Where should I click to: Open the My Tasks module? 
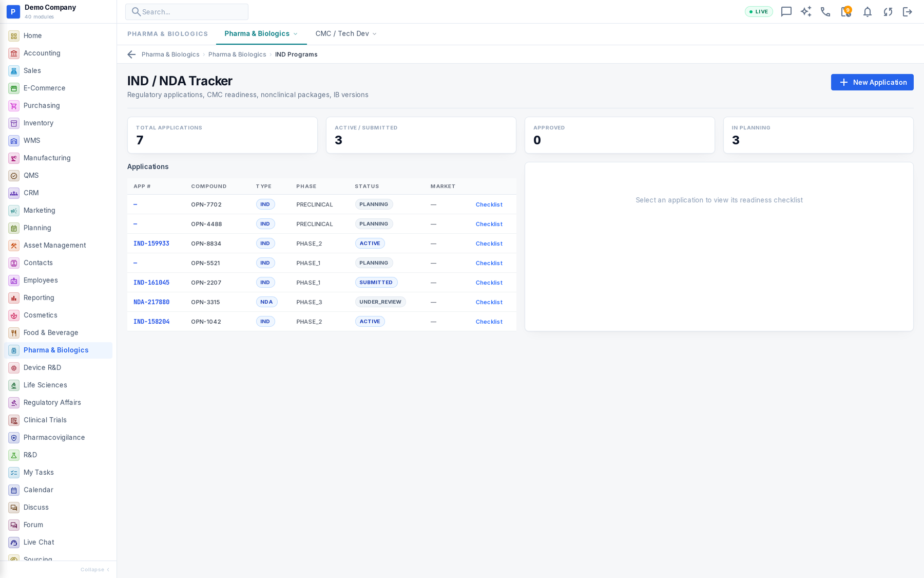[x=58, y=473]
